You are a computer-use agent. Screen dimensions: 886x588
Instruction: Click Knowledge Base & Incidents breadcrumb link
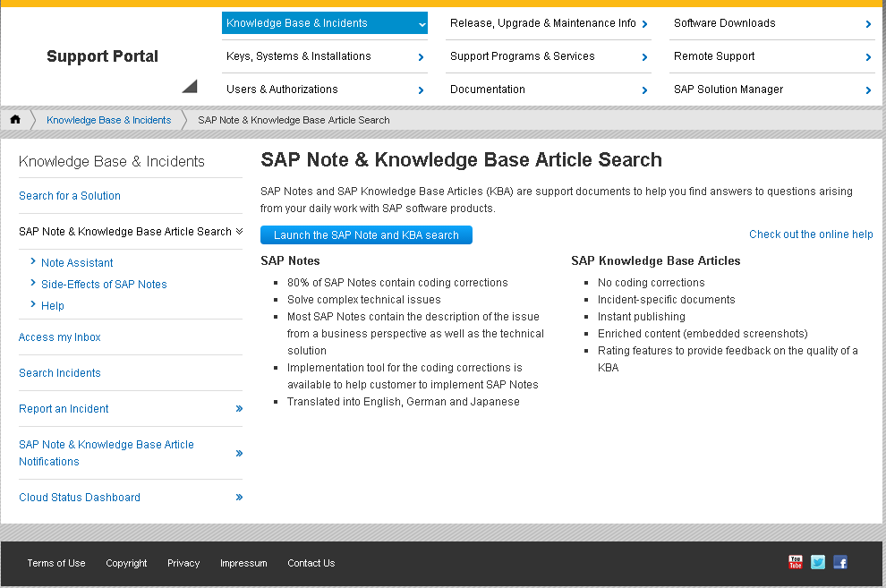click(x=108, y=120)
